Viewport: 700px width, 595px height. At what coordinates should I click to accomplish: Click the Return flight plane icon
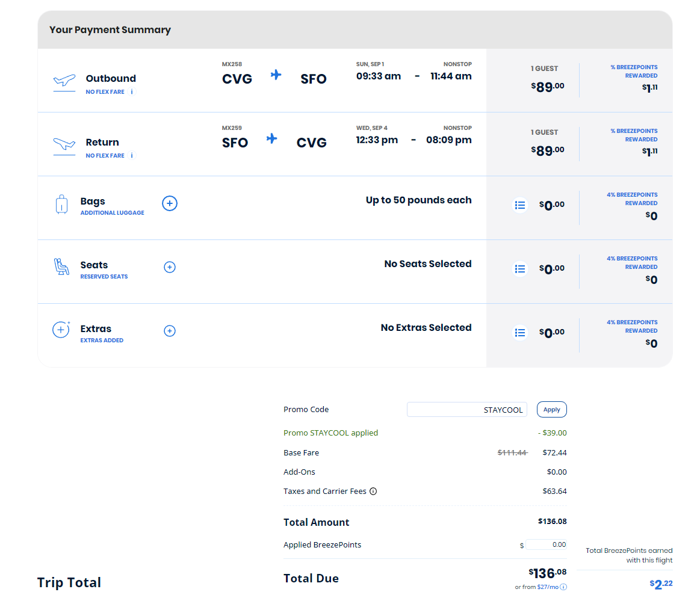point(64,144)
